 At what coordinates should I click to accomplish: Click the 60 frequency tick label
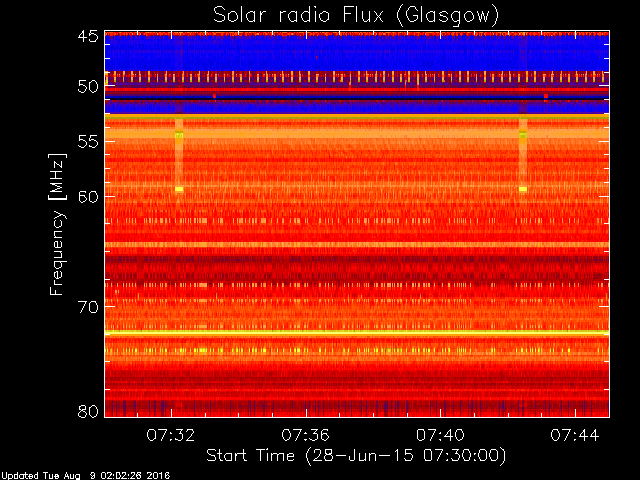pyautogui.click(x=88, y=196)
